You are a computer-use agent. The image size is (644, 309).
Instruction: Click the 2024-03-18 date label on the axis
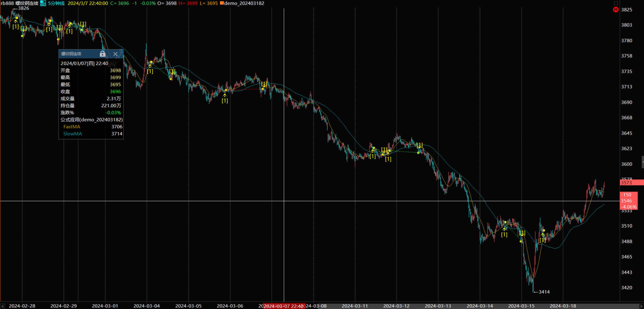563,306
